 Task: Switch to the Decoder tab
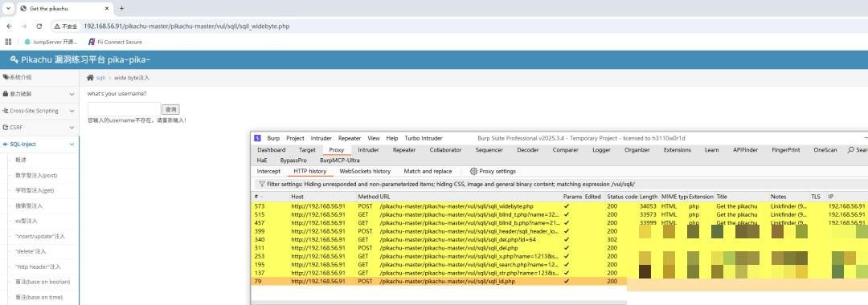click(527, 150)
